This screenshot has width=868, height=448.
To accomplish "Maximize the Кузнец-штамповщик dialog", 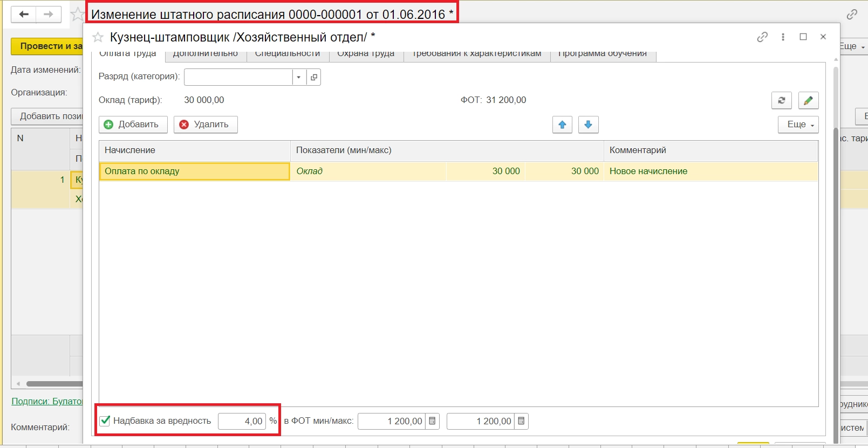I will [x=803, y=37].
